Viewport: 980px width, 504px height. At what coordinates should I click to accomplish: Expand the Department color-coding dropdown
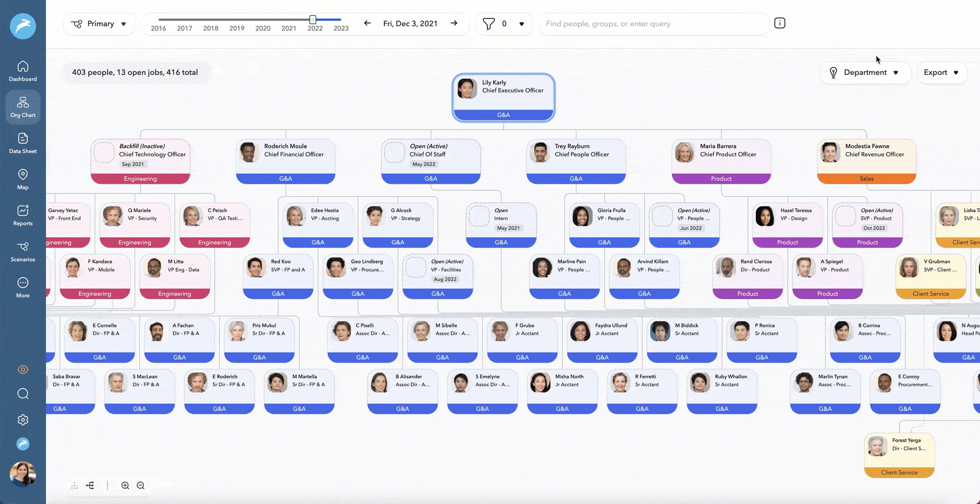[x=865, y=72]
